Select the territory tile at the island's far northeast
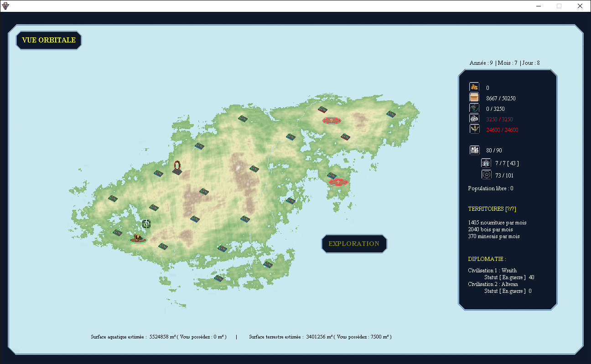This screenshot has width=591, height=364. (391, 114)
